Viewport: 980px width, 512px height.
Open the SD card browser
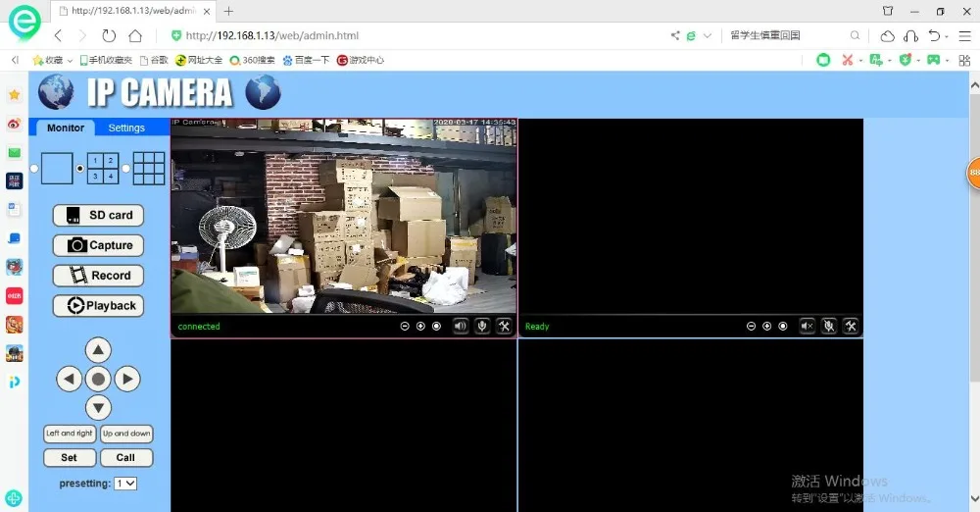(98, 216)
